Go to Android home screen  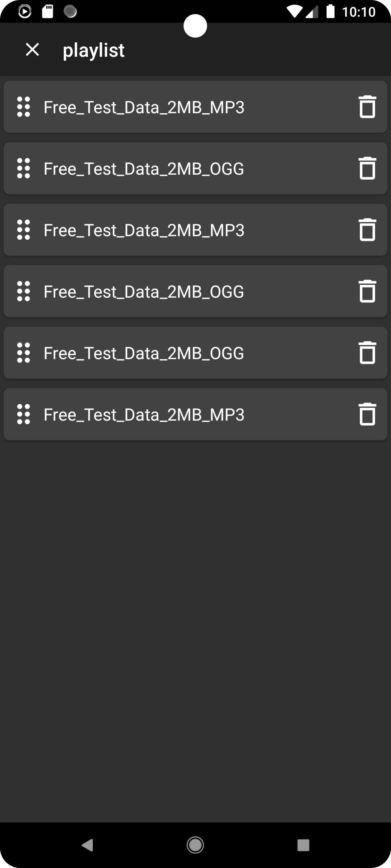tap(195, 845)
